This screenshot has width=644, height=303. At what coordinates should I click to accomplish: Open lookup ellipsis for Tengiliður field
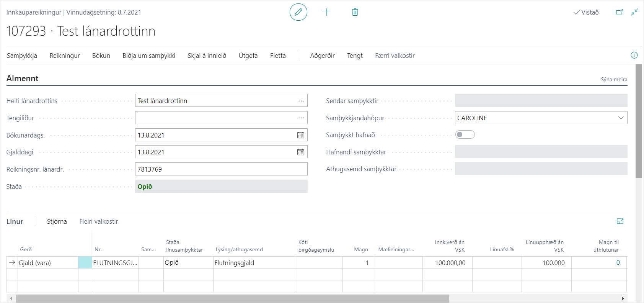tap(301, 118)
